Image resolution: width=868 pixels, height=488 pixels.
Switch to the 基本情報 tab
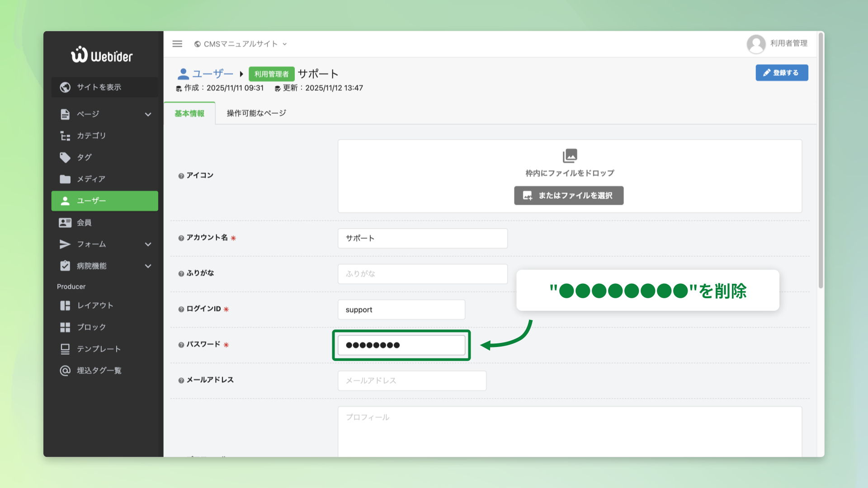coord(189,113)
